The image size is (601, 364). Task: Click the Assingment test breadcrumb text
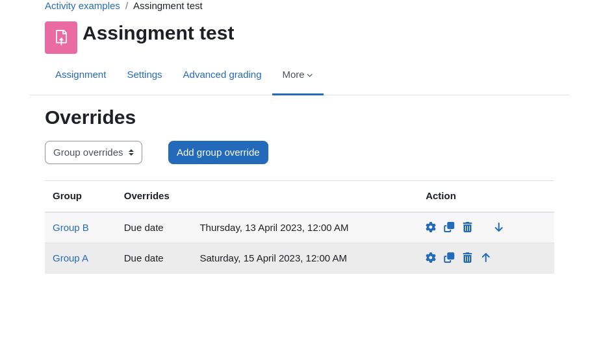point(168,6)
